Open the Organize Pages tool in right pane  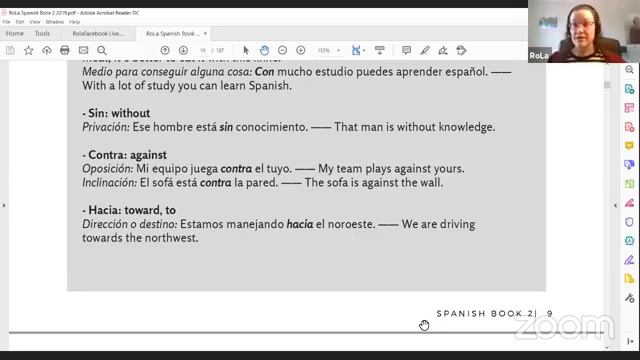tap(629, 108)
